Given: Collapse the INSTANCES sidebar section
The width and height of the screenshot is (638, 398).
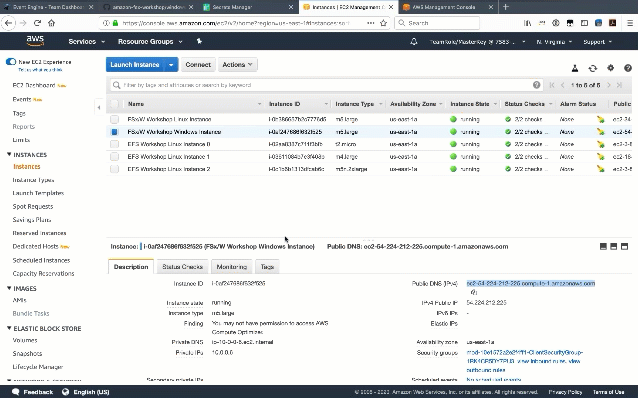Looking at the screenshot, I should pos(9,154).
